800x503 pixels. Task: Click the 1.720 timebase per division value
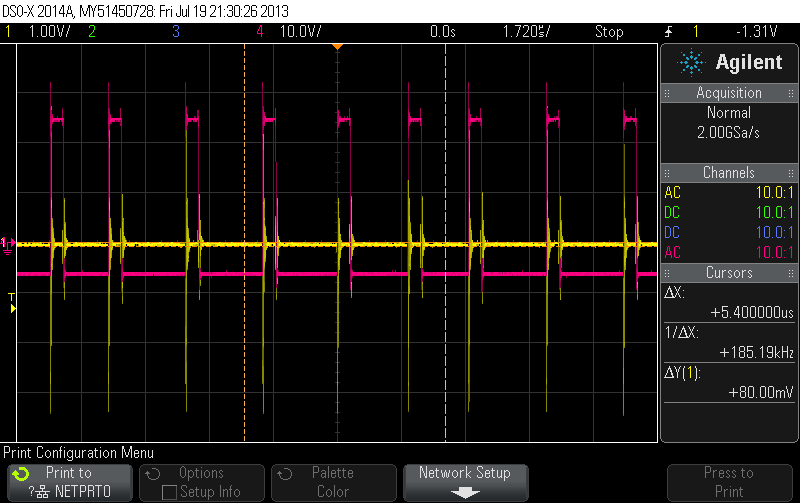click(527, 32)
